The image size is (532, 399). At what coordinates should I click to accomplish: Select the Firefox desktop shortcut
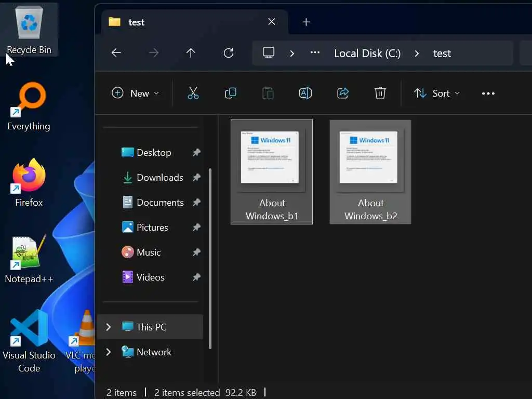(x=29, y=182)
